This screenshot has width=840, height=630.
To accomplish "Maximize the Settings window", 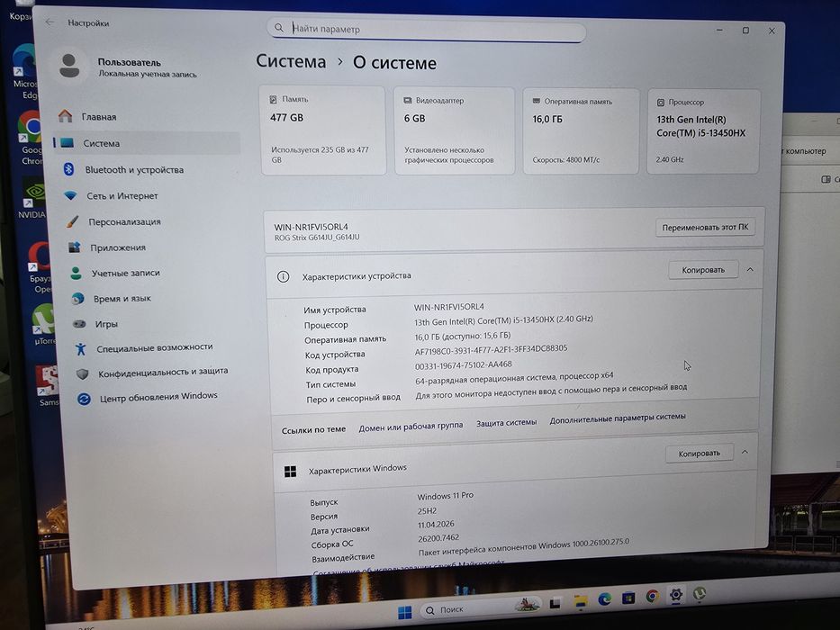I will pos(745,31).
